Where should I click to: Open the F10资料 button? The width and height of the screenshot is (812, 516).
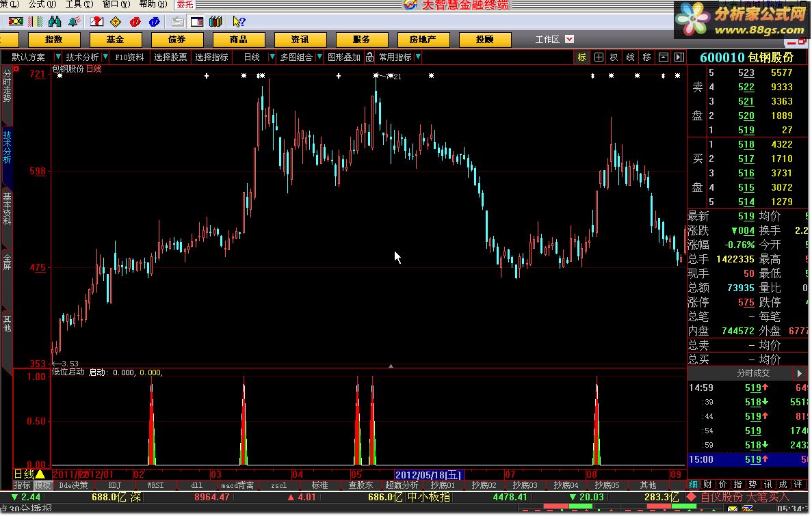click(129, 57)
